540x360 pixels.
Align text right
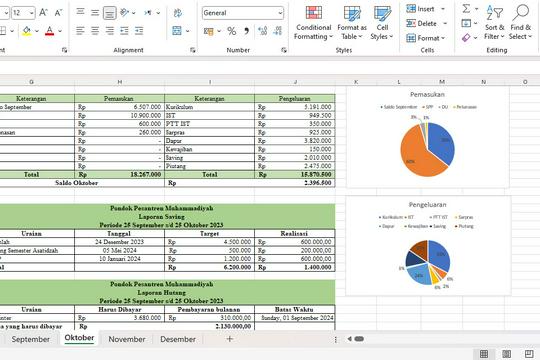[x=110, y=31]
